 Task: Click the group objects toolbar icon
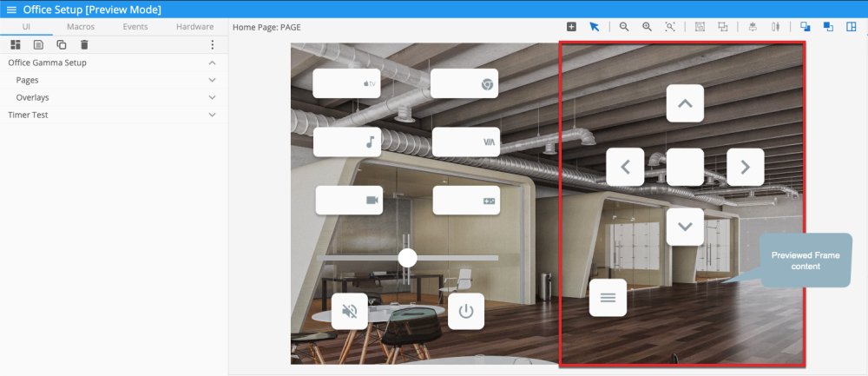700,27
